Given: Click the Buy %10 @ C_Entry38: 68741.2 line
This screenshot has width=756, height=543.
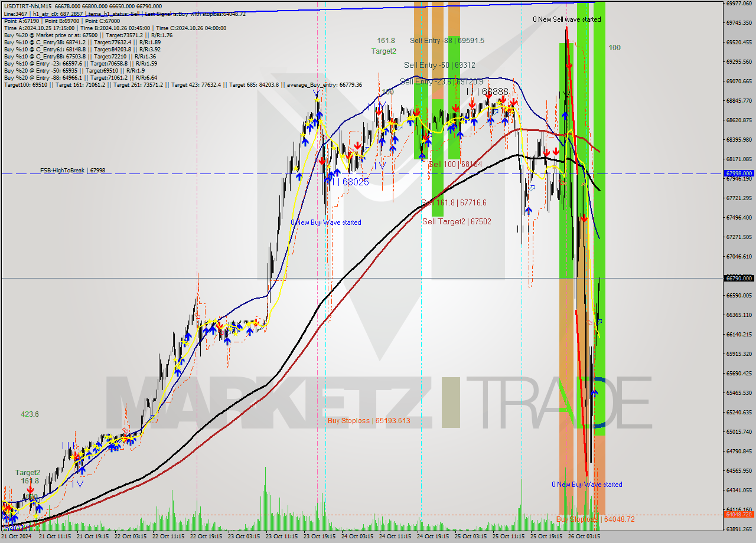Looking at the screenshot, I should pyautogui.click(x=82, y=42).
